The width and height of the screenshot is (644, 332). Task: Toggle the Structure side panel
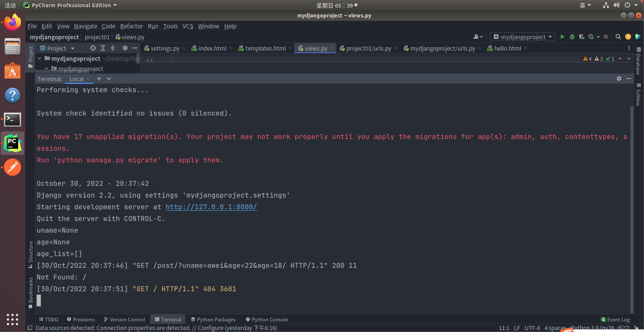pyautogui.click(x=31, y=254)
